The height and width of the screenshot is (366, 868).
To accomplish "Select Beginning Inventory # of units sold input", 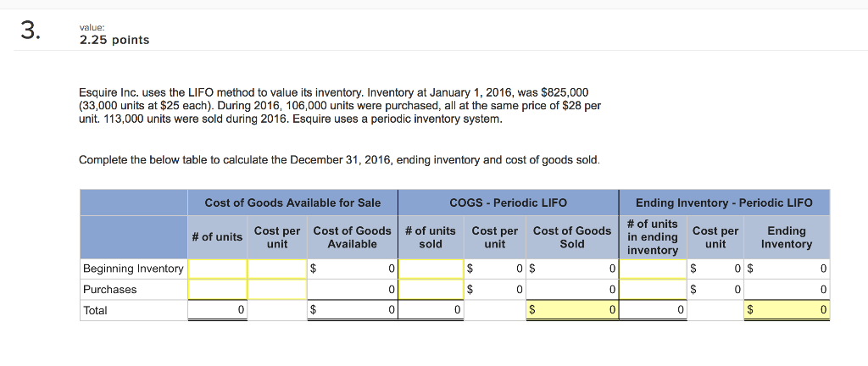I will (431, 269).
